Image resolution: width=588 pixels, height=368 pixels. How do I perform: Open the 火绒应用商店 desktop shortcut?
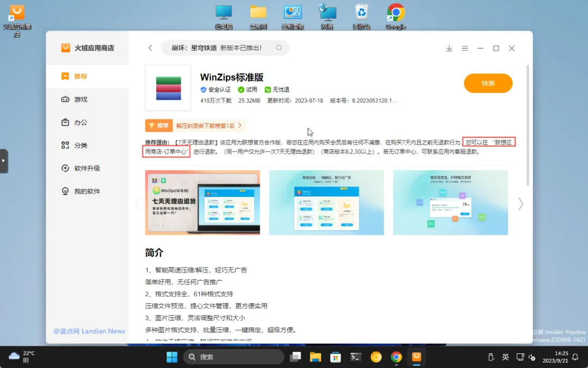pos(17,20)
